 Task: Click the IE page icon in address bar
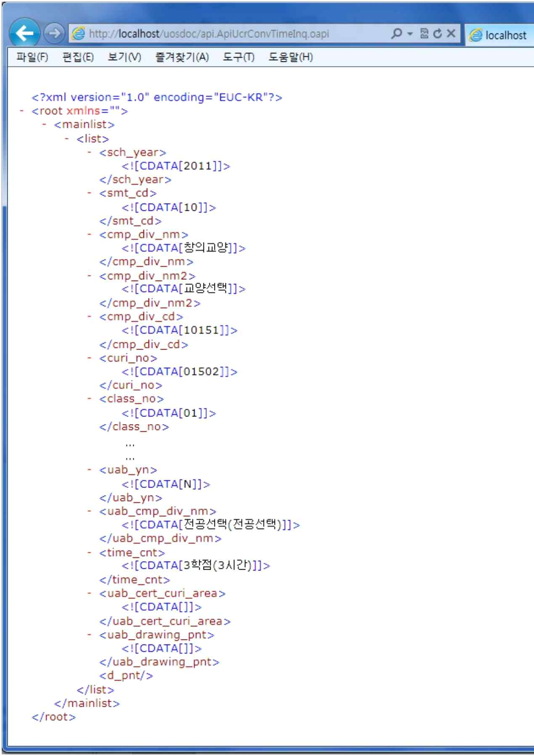tap(78, 33)
